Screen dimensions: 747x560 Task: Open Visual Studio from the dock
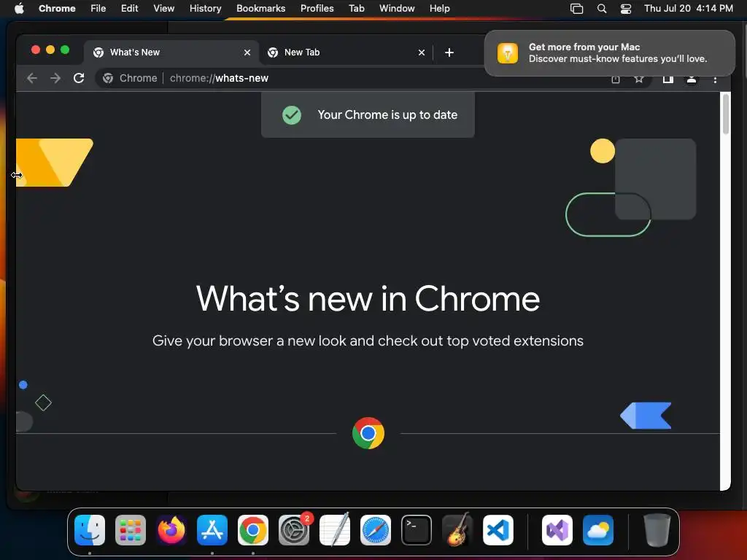pyautogui.click(x=557, y=530)
